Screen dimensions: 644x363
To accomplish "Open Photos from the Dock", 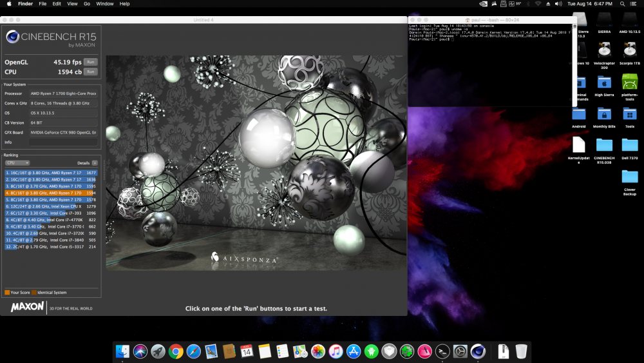I will pyautogui.click(x=318, y=351).
